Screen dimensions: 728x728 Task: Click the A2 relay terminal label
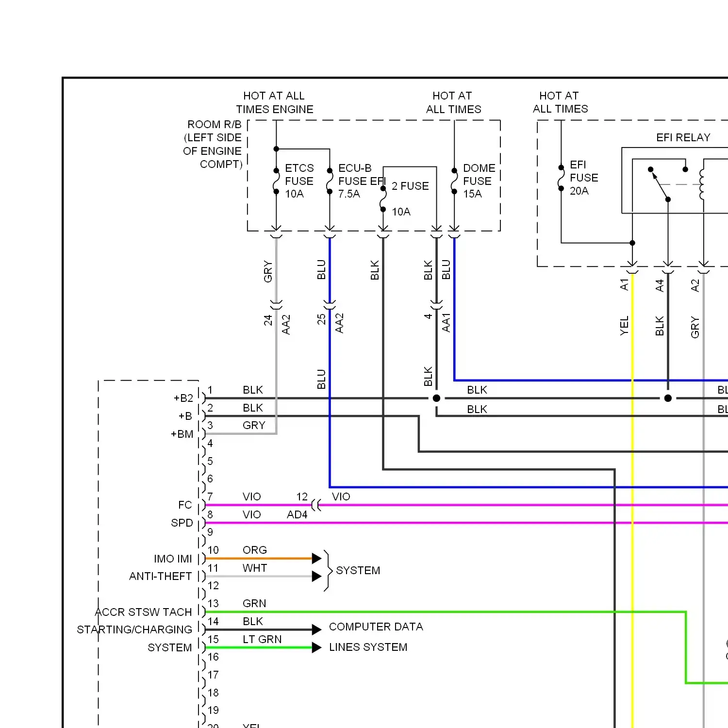click(x=695, y=285)
